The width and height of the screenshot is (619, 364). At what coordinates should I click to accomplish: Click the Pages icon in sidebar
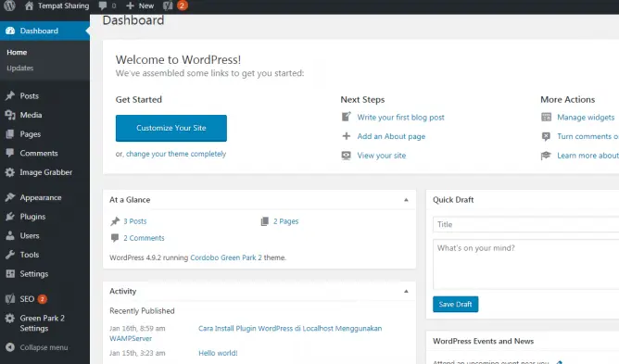pos(10,134)
